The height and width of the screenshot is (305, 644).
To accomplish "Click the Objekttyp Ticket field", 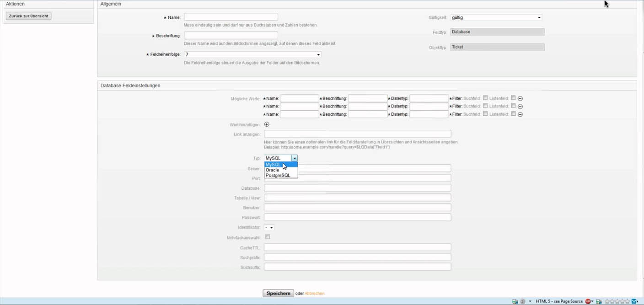I will point(497,47).
